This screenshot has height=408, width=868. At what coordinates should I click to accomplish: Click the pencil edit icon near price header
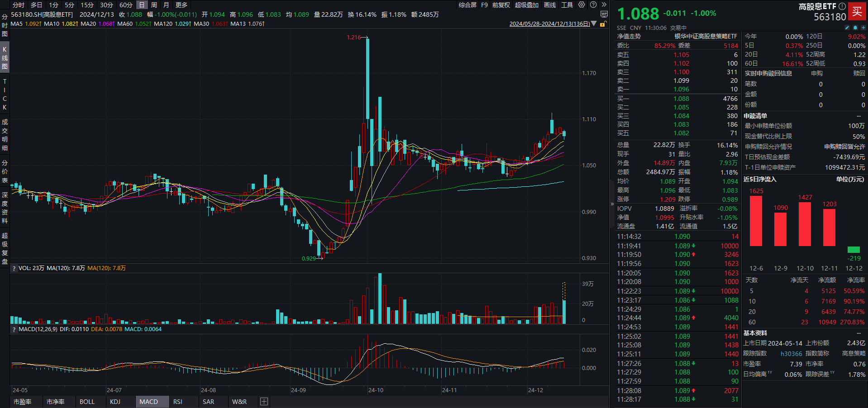coord(847,28)
